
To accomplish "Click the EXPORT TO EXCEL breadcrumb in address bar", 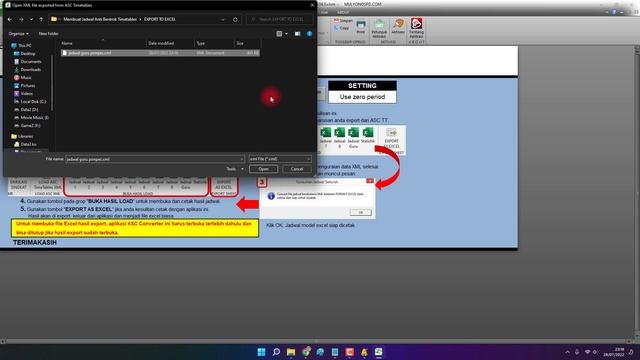I will pos(160,19).
